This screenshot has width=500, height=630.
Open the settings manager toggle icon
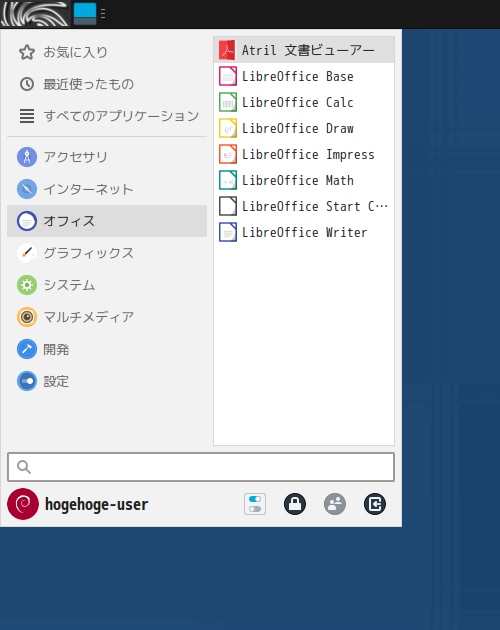pyautogui.click(x=255, y=504)
